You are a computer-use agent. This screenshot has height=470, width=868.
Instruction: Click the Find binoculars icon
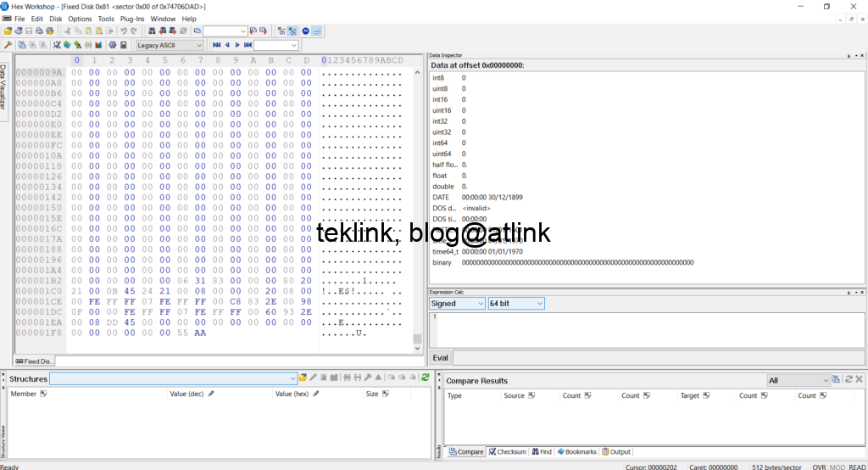153,31
